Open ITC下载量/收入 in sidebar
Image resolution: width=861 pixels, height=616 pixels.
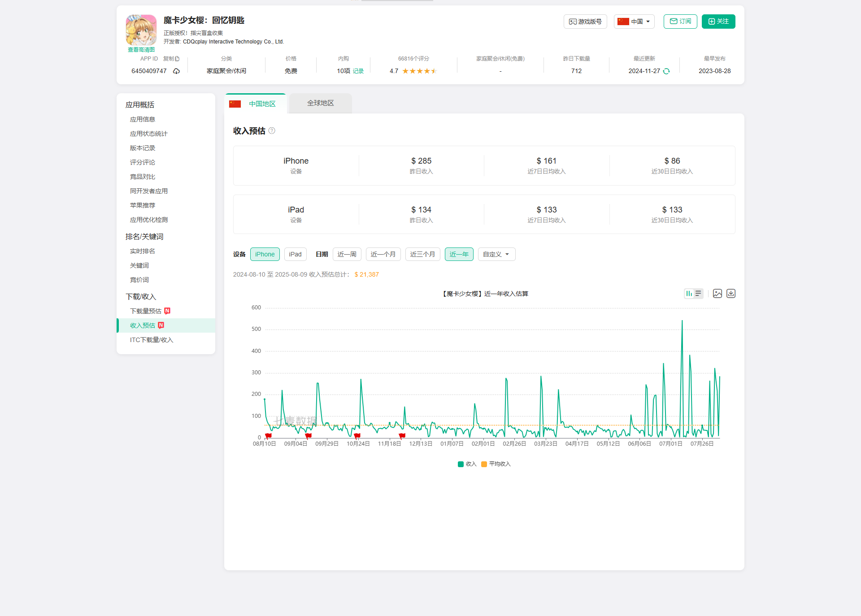click(152, 340)
